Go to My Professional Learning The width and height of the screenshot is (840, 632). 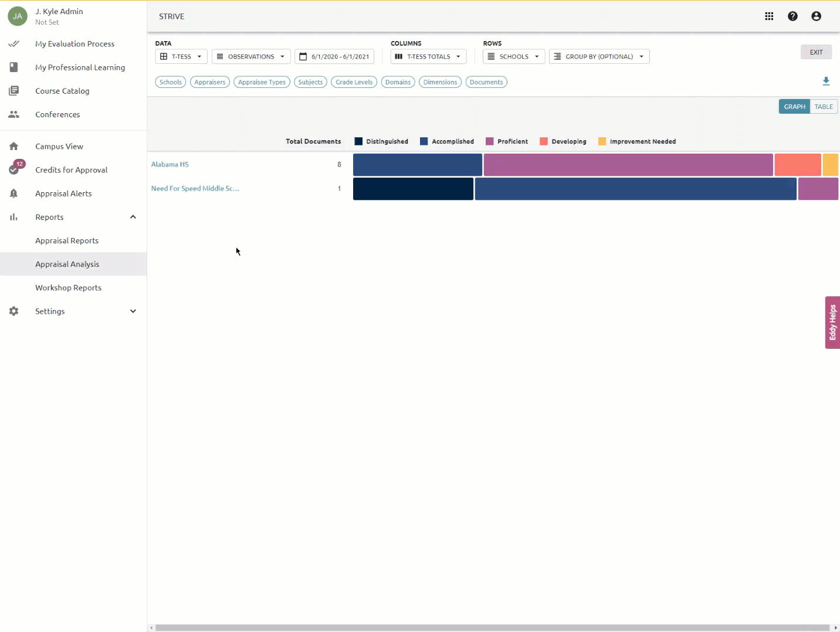[x=80, y=67]
